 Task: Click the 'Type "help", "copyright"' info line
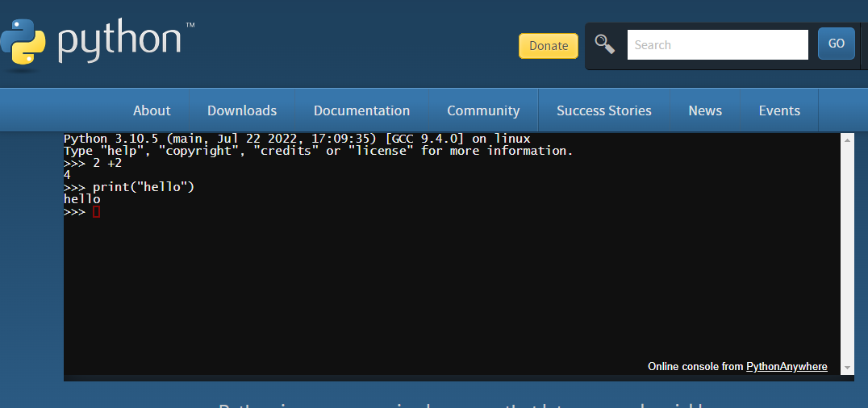(319, 151)
